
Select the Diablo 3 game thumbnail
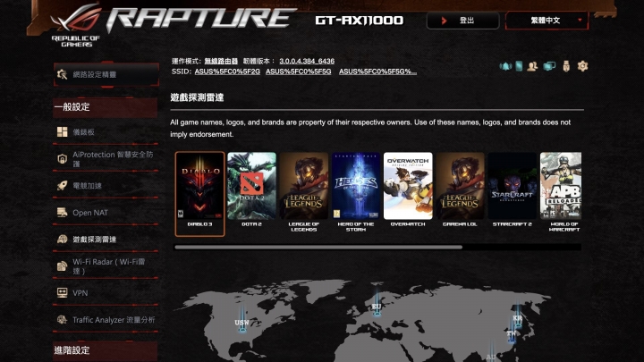coord(200,193)
